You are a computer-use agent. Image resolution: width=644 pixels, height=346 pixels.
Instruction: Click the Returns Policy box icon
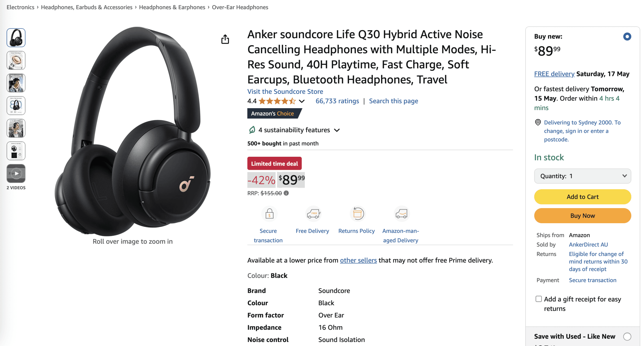(357, 213)
